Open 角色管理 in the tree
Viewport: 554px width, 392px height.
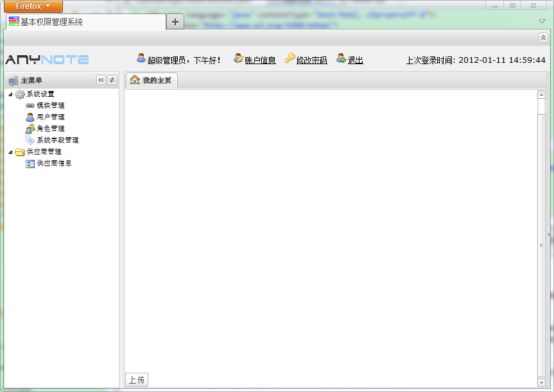click(51, 128)
